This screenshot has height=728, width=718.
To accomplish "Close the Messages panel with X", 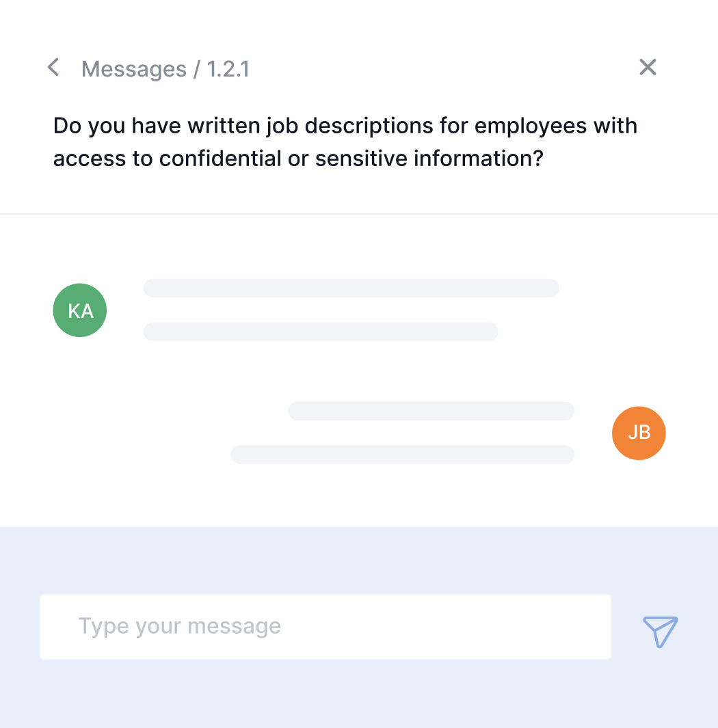I will (x=648, y=67).
